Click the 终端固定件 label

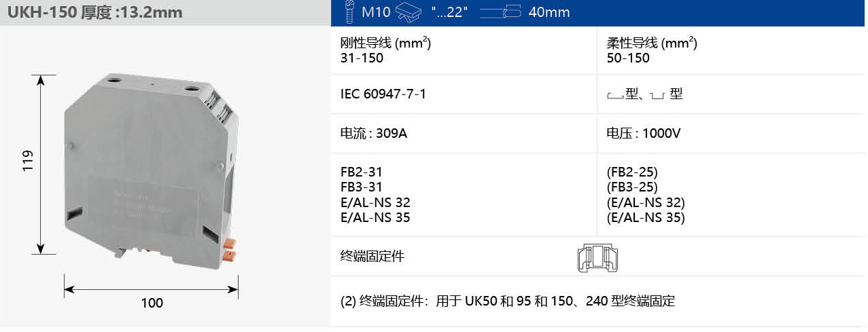372,256
